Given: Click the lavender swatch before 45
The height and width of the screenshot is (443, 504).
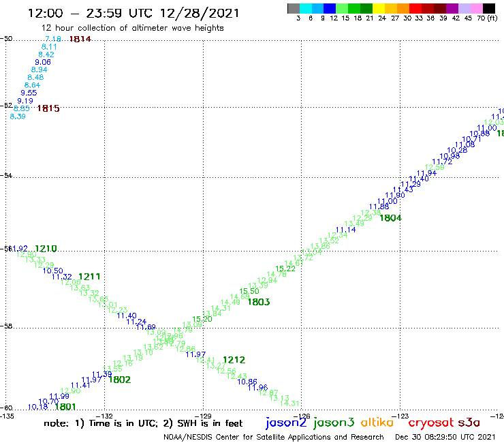Looking at the screenshot, I should 464,8.
